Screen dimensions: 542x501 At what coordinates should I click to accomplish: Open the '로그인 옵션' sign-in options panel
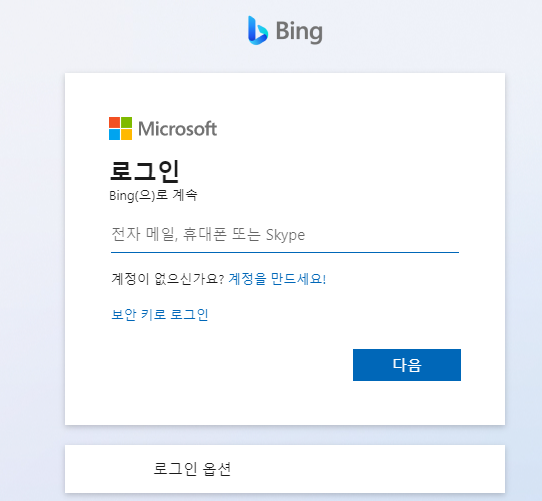point(285,469)
